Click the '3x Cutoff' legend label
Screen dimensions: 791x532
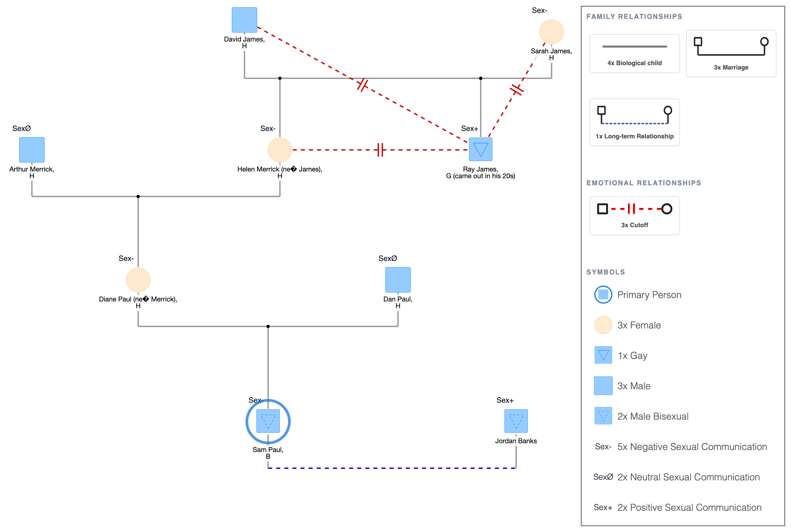pyautogui.click(x=634, y=225)
